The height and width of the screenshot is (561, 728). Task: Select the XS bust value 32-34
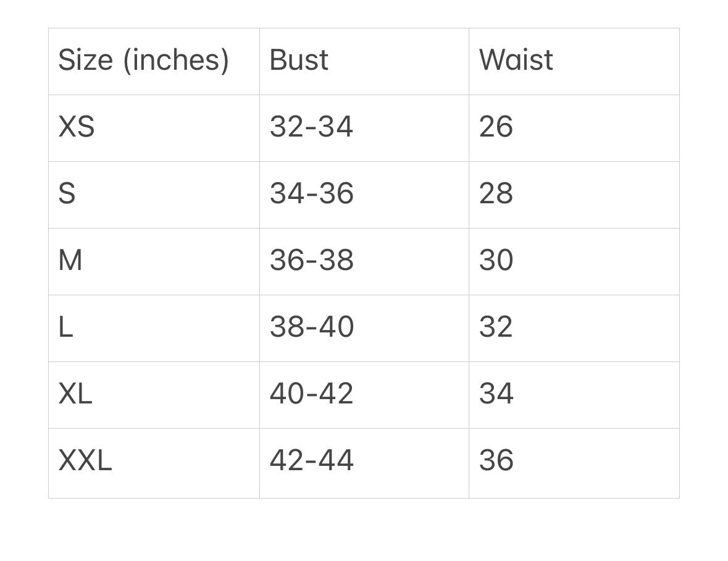click(311, 127)
